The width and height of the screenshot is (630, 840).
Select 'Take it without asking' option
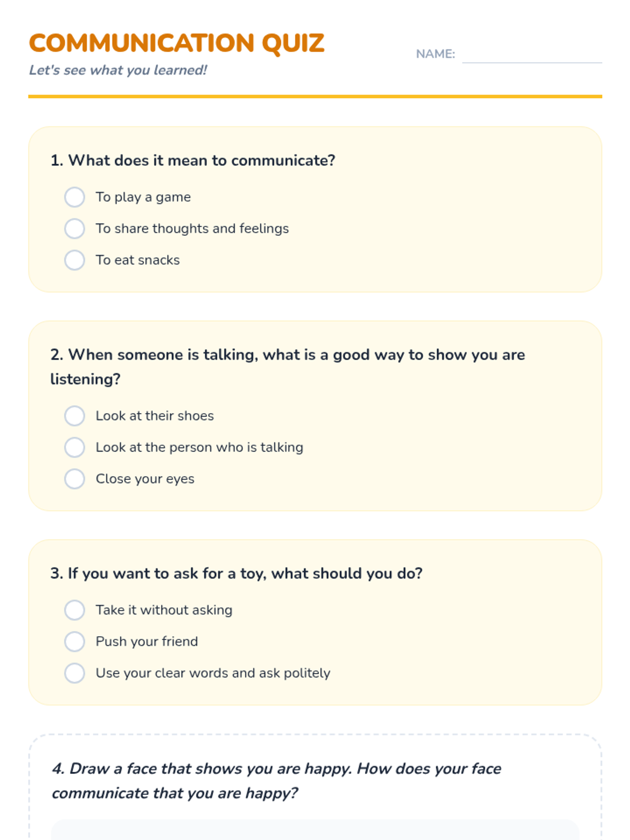[75, 610]
